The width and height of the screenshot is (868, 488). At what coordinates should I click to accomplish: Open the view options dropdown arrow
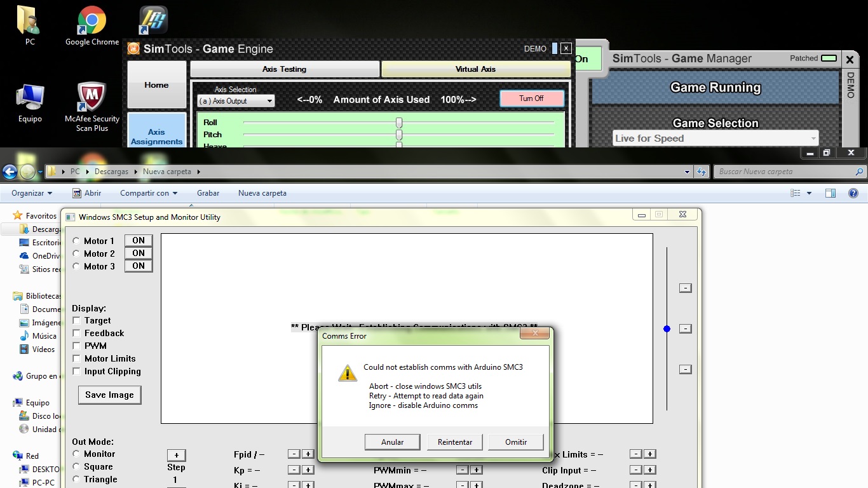pyautogui.click(x=809, y=193)
